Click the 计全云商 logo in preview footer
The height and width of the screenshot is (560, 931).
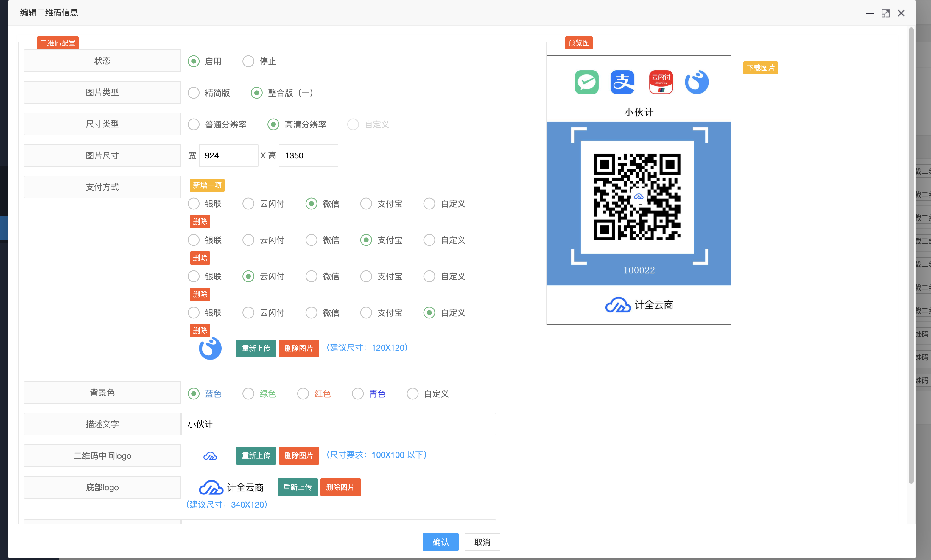coord(639,305)
